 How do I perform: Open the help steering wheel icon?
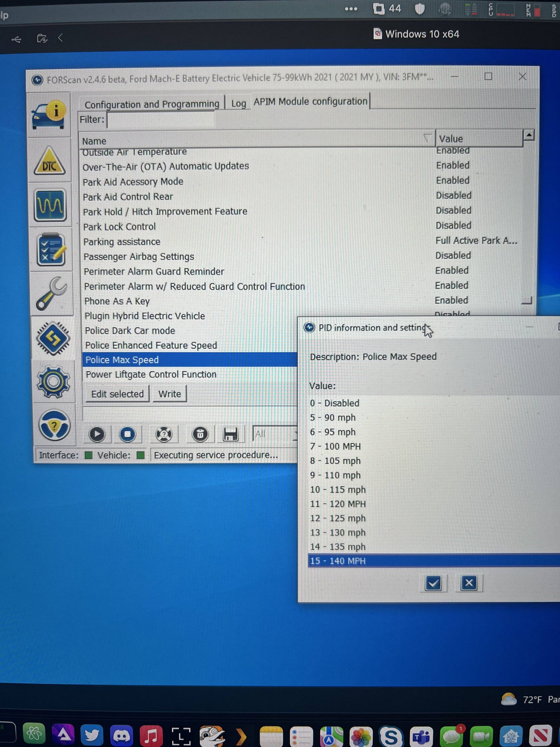click(x=54, y=426)
